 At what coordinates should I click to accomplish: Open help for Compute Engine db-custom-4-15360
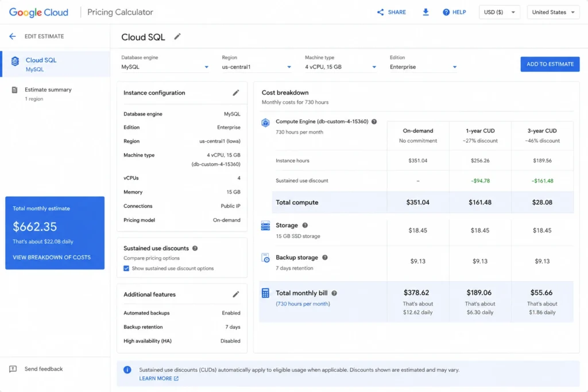point(374,122)
